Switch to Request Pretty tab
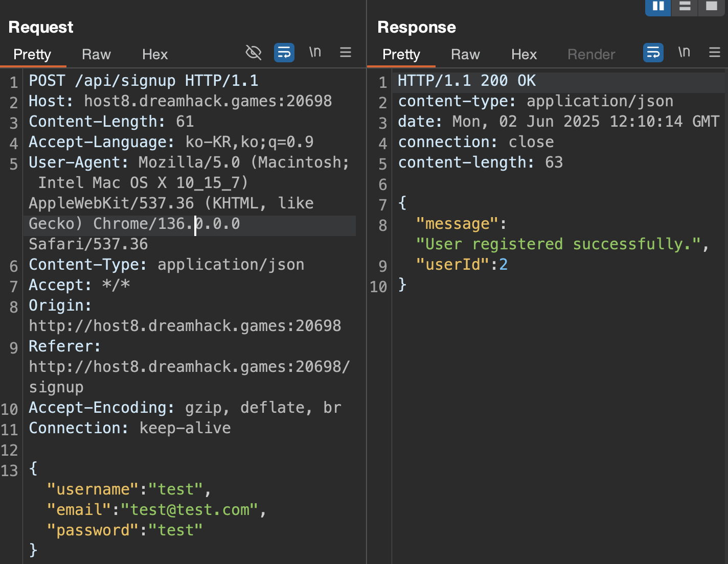 [x=32, y=54]
